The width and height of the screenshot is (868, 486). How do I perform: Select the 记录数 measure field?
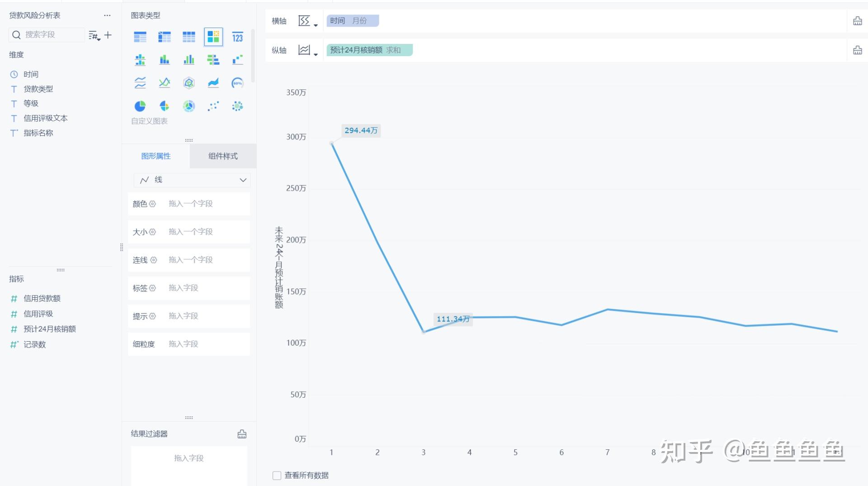tap(34, 345)
